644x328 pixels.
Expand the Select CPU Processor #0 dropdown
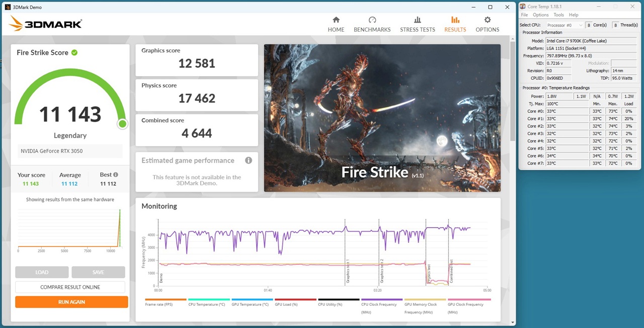tap(564, 25)
